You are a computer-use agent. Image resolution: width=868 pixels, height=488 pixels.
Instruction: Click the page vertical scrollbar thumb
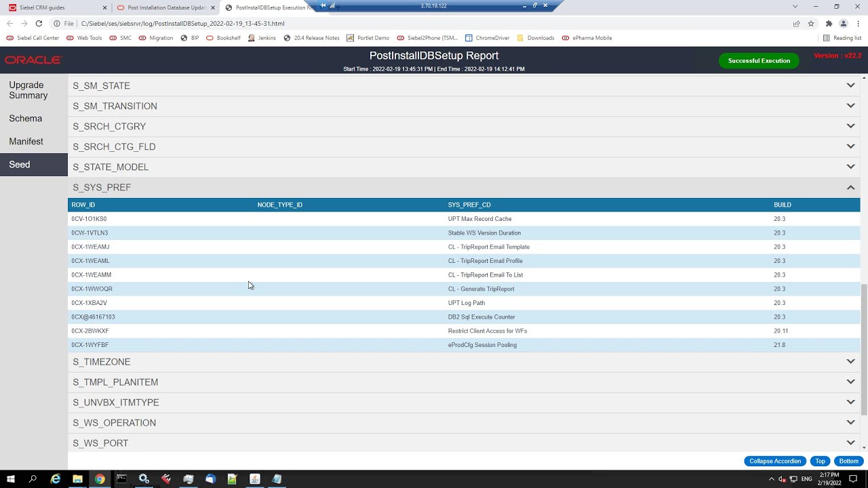click(x=864, y=350)
